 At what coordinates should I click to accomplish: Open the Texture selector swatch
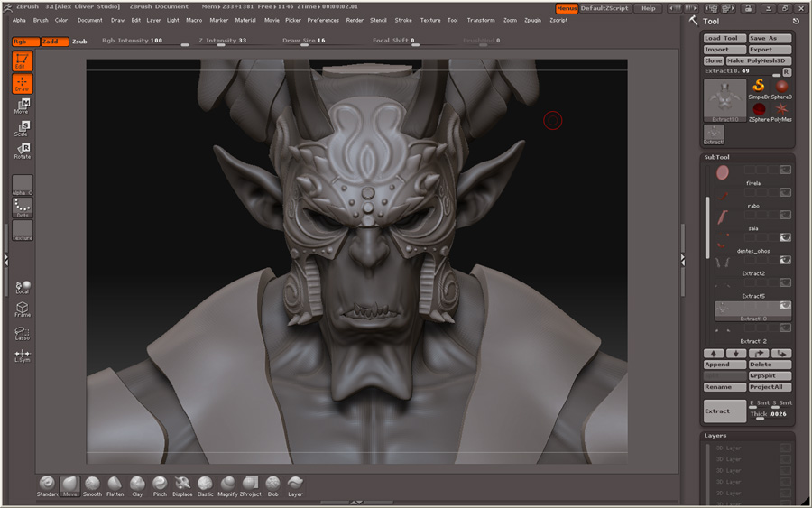point(23,230)
